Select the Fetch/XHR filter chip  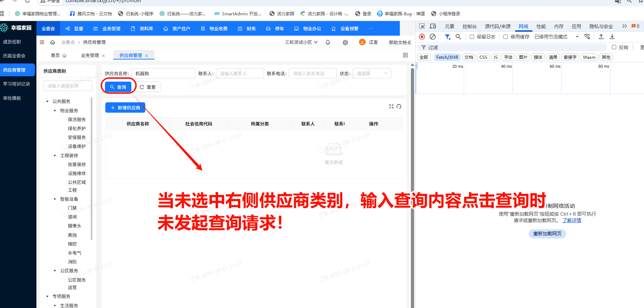point(447,57)
